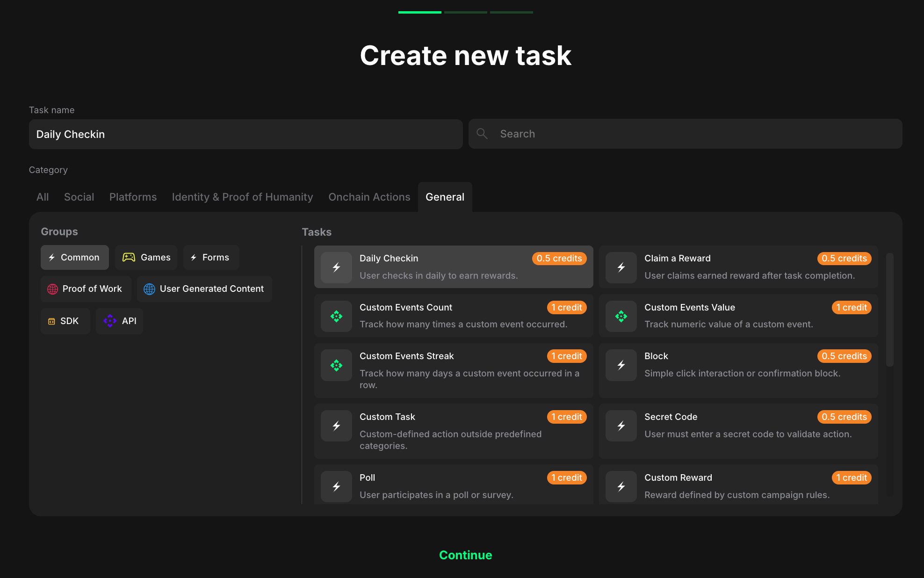Click the third progress step indicator
The height and width of the screenshot is (578, 924).
(511, 12)
